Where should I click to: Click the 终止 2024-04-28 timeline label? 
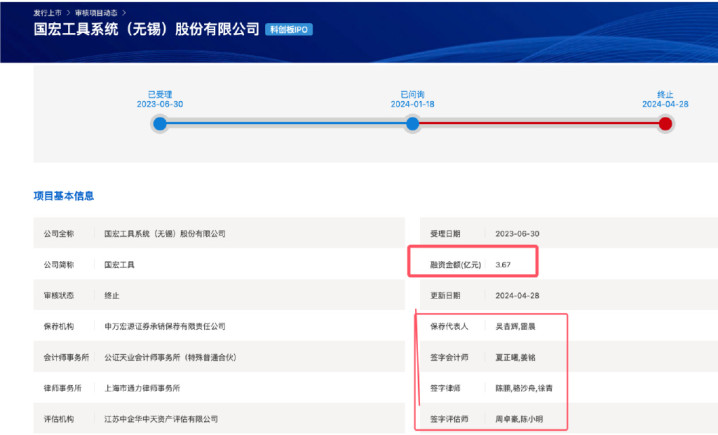click(665, 99)
